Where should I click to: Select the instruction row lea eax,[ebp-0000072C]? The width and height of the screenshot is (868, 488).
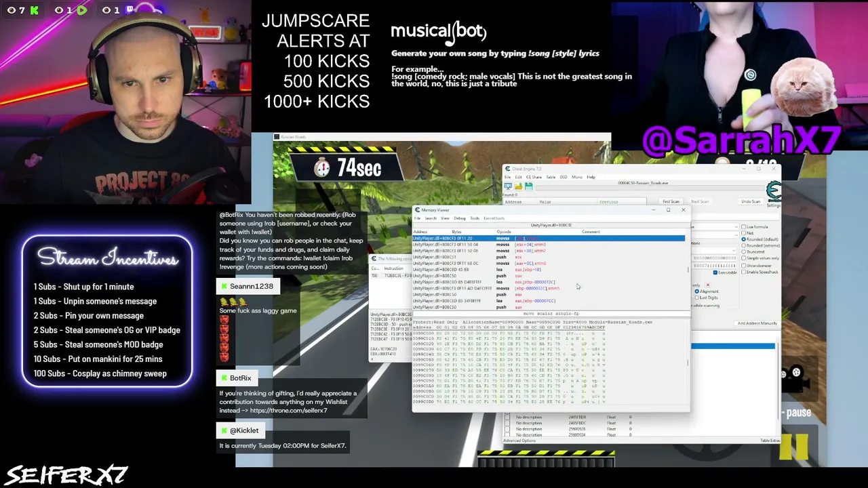click(549, 282)
